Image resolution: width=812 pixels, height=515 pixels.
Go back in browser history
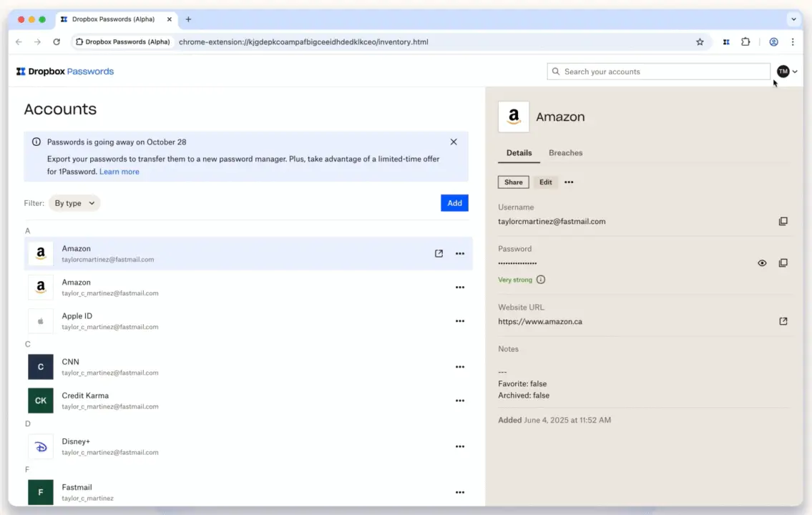(19, 42)
